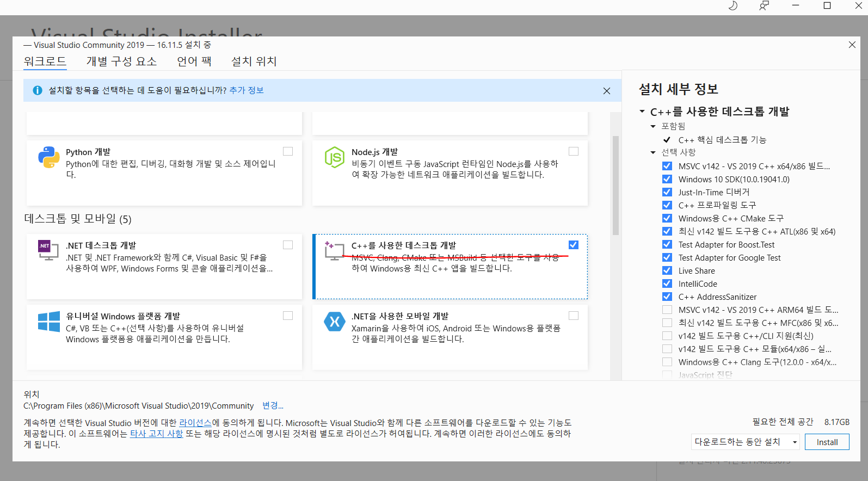Image resolution: width=868 pixels, height=481 pixels.
Task: Click the Universal Windows Platform logo icon
Action: click(x=49, y=322)
